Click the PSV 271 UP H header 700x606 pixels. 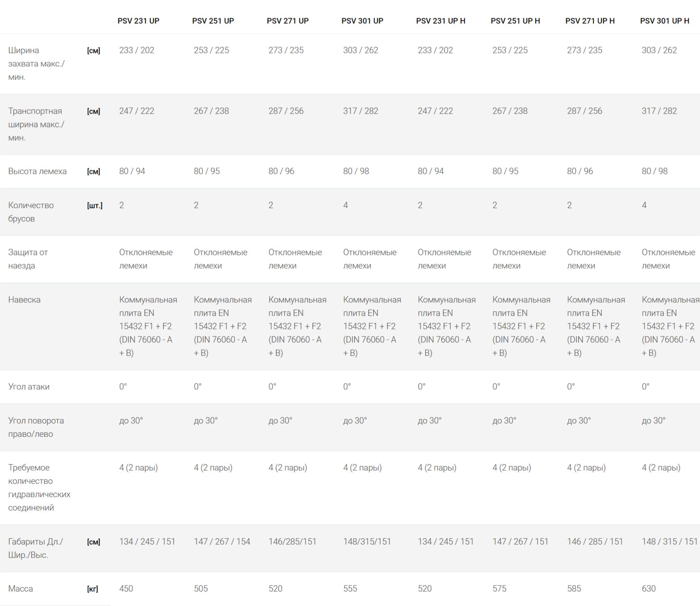[x=590, y=21]
